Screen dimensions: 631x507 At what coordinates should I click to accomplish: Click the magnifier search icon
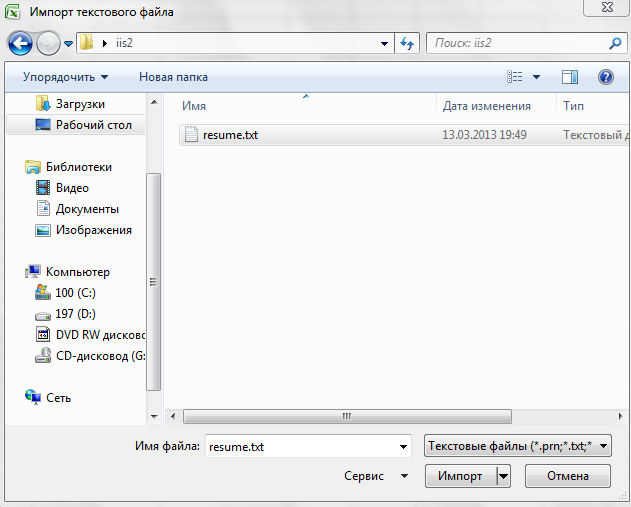(615, 43)
